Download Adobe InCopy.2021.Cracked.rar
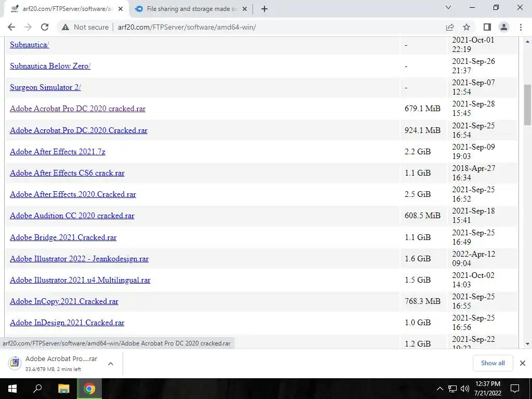The height and width of the screenshot is (399, 532). [64, 302]
